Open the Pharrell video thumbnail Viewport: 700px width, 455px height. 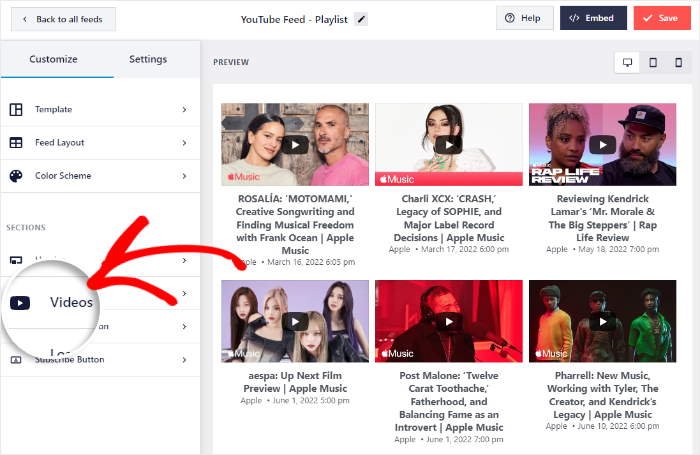(x=602, y=321)
